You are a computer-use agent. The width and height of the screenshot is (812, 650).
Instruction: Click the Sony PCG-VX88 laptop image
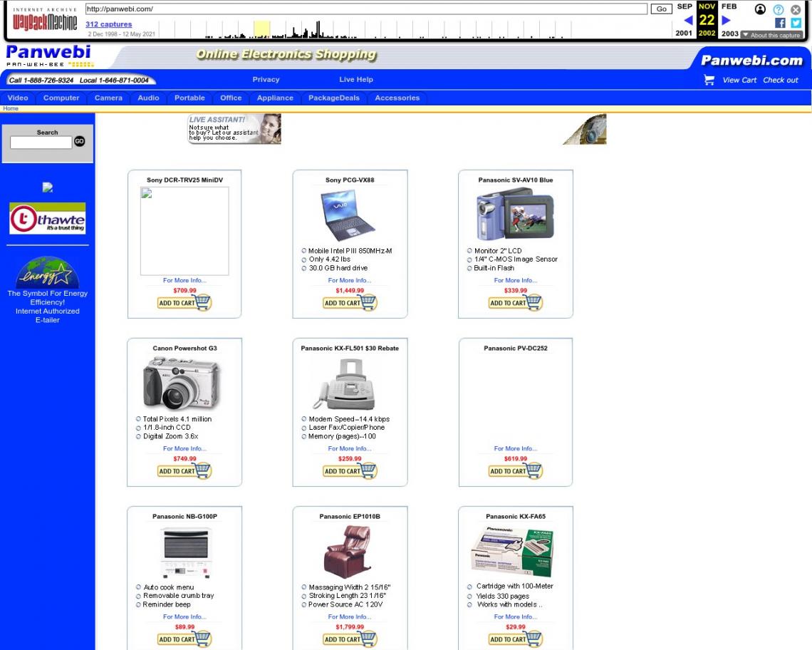click(x=348, y=215)
